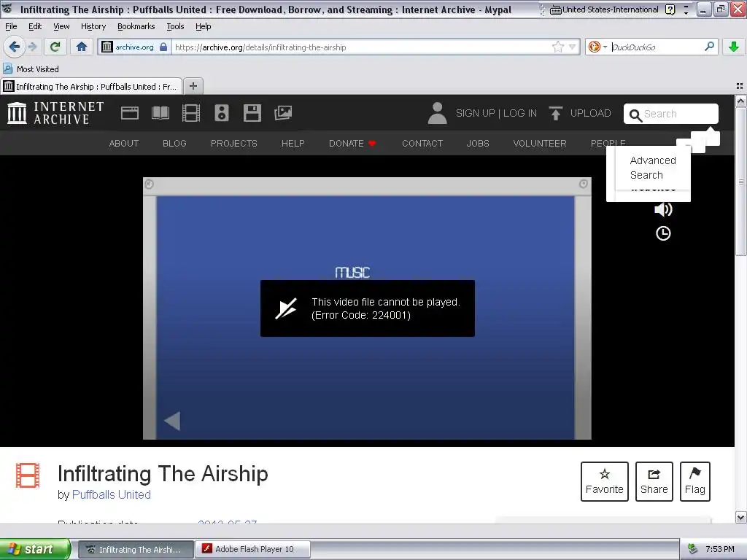The height and width of the screenshot is (560, 747).
Task: Open the Software floppy disk icon
Action: (x=252, y=113)
